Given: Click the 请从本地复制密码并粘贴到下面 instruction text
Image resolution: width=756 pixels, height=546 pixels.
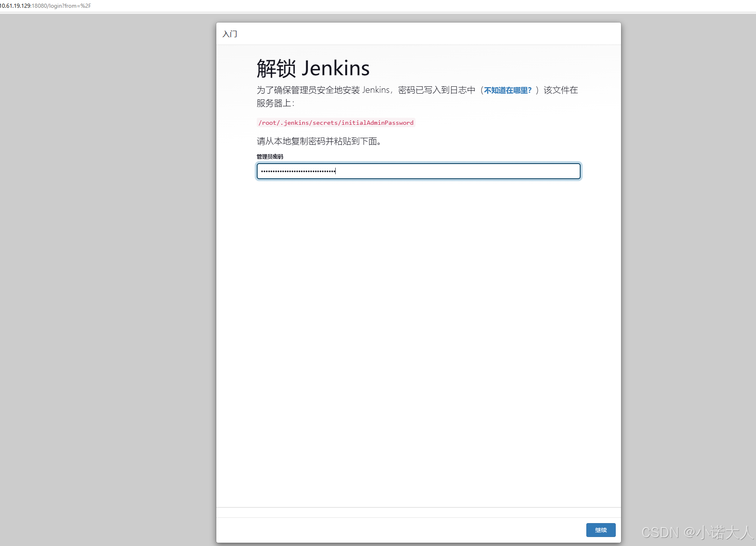Looking at the screenshot, I should click(x=319, y=141).
